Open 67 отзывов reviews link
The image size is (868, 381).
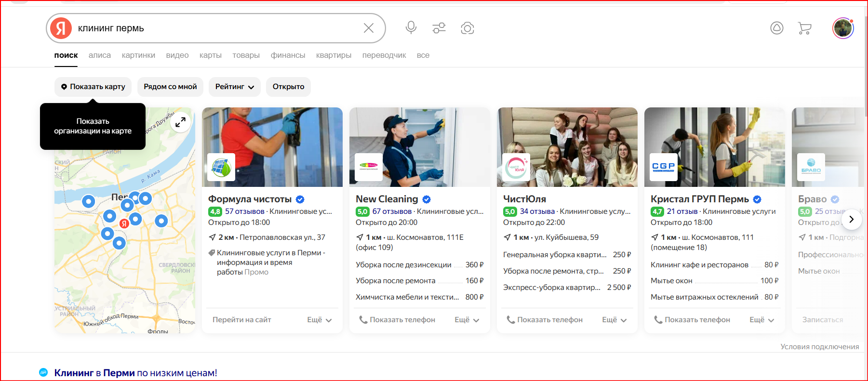coord(392,211)
